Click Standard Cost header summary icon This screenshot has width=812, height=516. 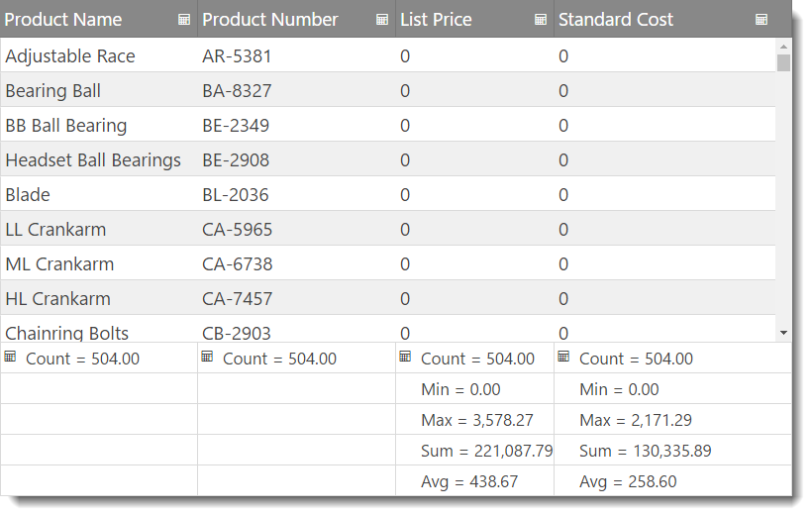click(x=761, y=20)
